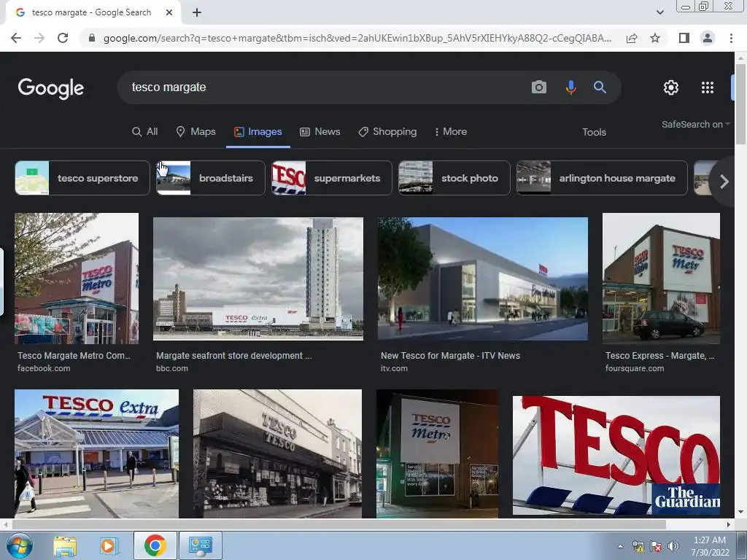
Task: Click the Chrome taskbar icon
Action: [x=155, y=545]
